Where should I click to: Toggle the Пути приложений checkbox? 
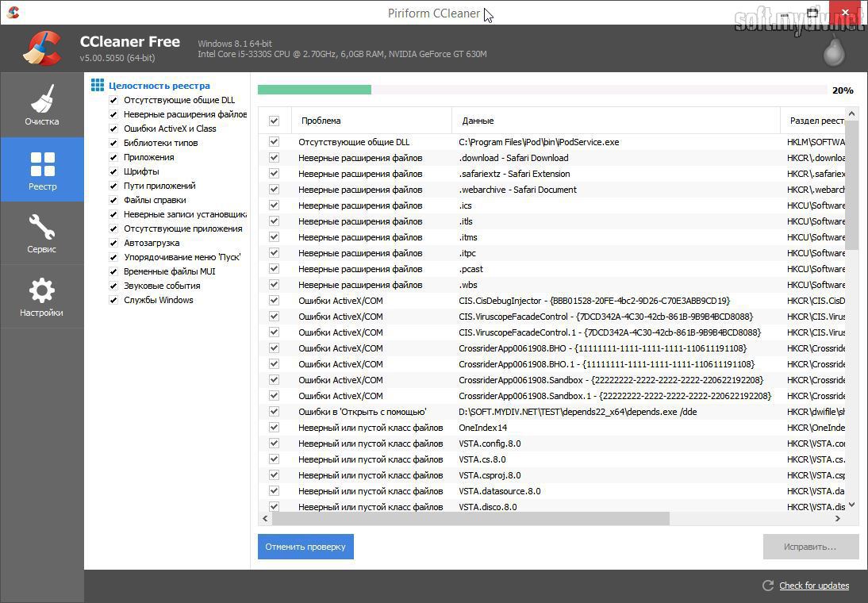pos(113,186)
